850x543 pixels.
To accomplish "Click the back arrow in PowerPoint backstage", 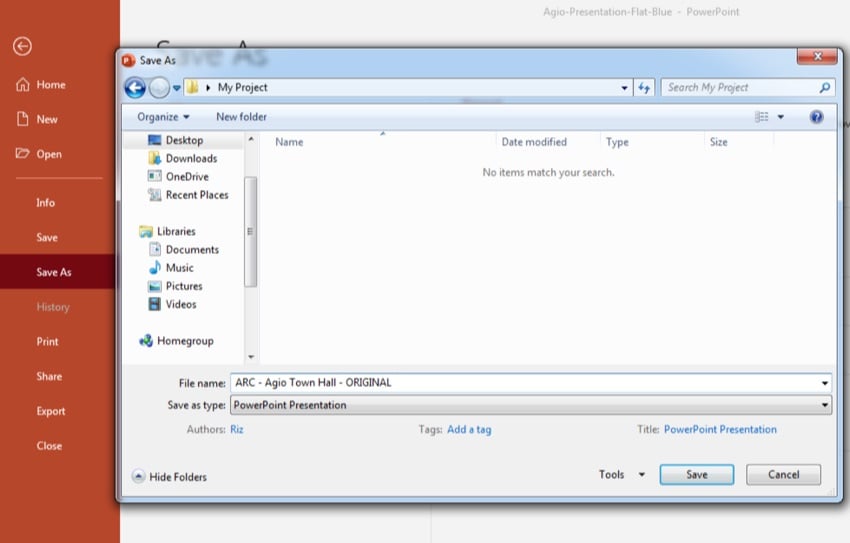I will coord(22,46).
